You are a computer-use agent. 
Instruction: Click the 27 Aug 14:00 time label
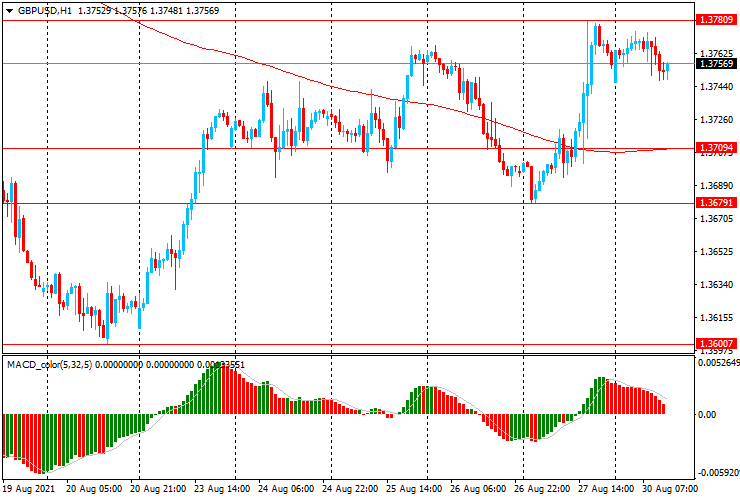coord(606,488)
